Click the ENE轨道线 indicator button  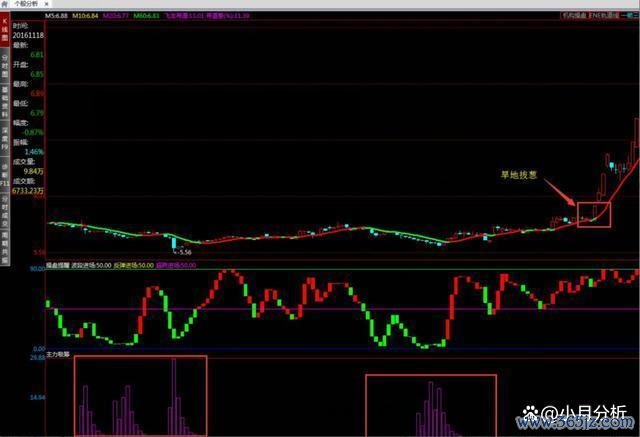click(x=604, y=16)
